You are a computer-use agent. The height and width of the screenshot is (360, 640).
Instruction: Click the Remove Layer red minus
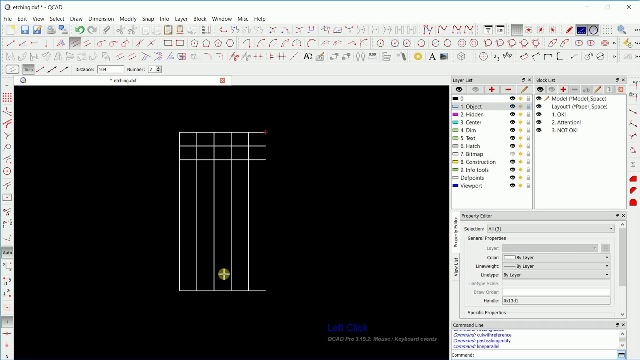tap(508, 89)
